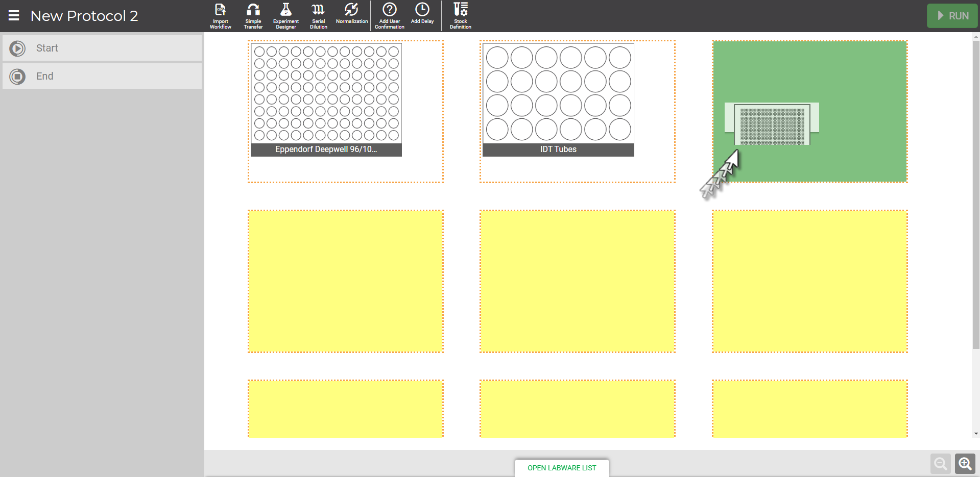Click the dragged plate thumbnail in green slot
The height and width of the screenshot is (477, 980).
pyautogui.click(x=772, y=124)
